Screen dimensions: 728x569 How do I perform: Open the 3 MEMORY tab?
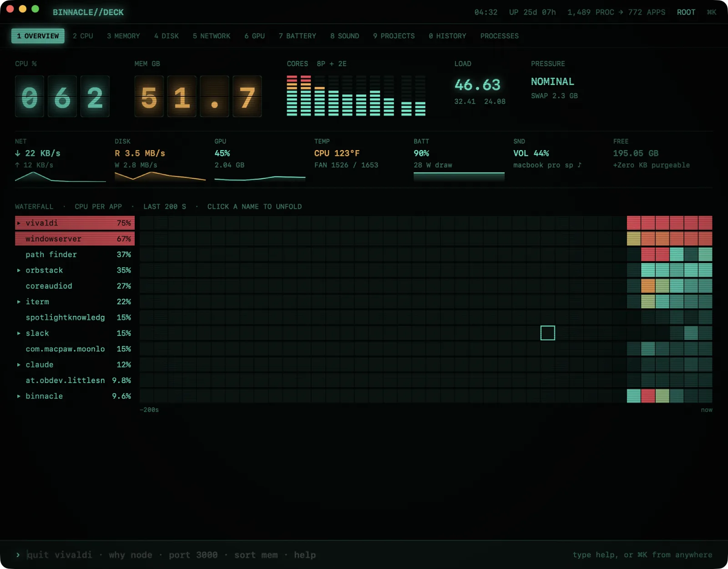point(123,36)
